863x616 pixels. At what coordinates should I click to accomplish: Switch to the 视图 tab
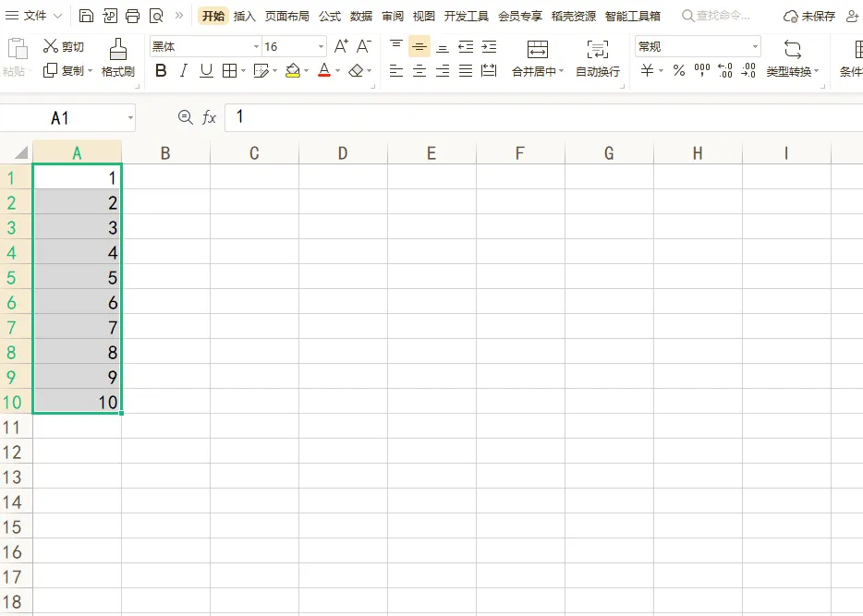click(424, 16)
